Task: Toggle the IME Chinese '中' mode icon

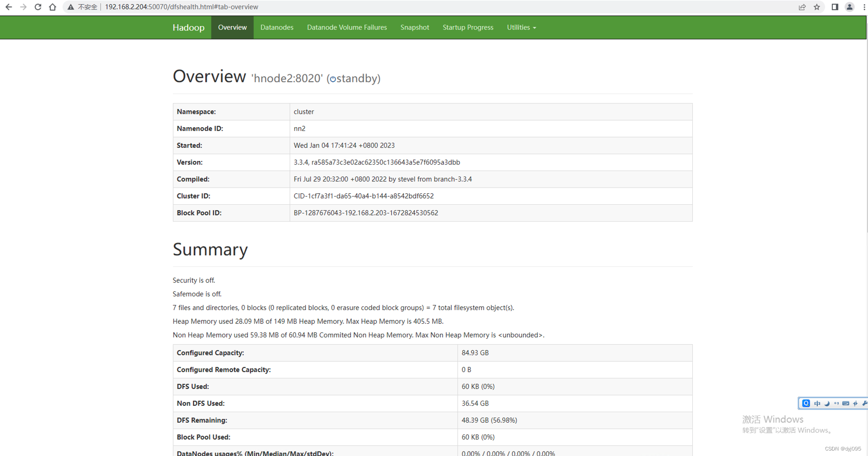Action: tap(817, 403)
